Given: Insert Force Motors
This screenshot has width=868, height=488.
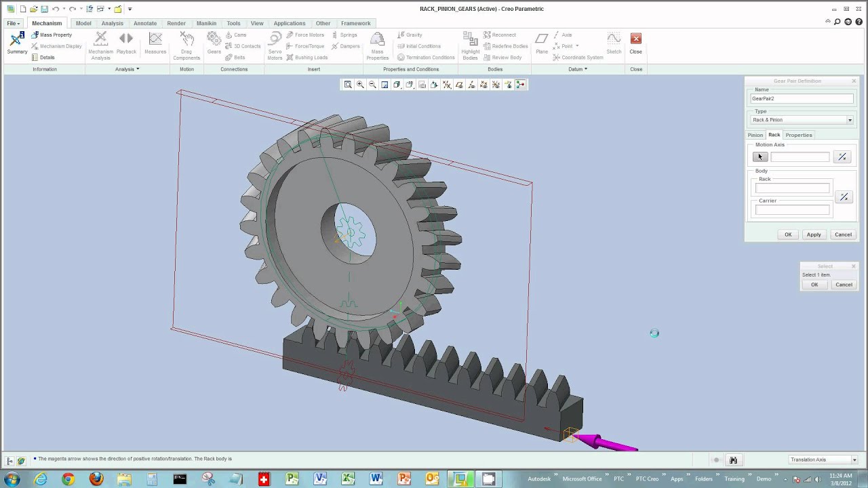Looking at the screenshot, I should coord(304,35).
